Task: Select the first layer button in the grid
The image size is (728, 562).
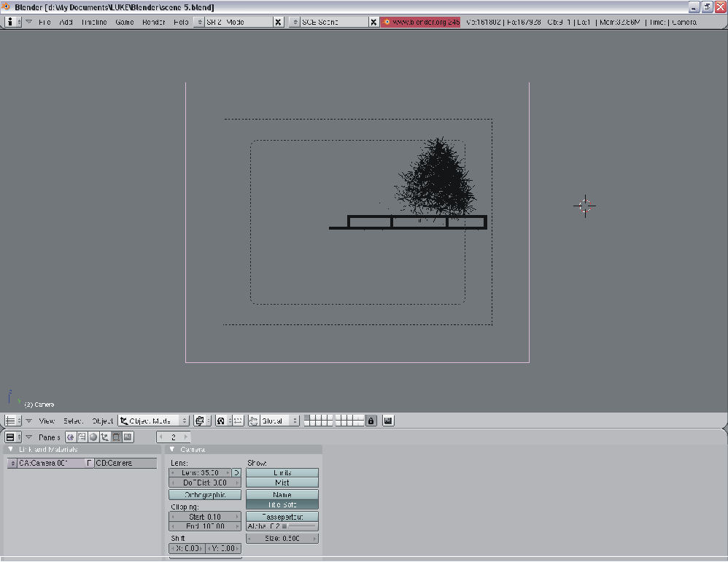Action: [x=307, y=418]
